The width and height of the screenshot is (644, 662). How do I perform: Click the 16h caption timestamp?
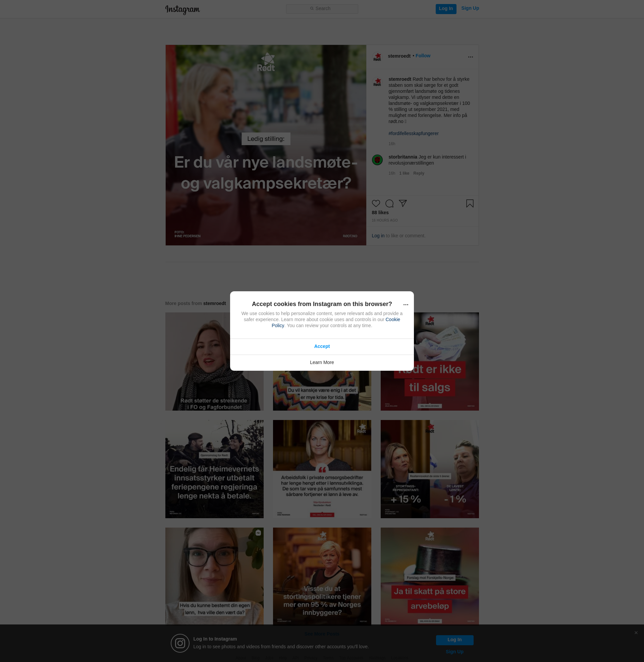(x=392, y=144)
